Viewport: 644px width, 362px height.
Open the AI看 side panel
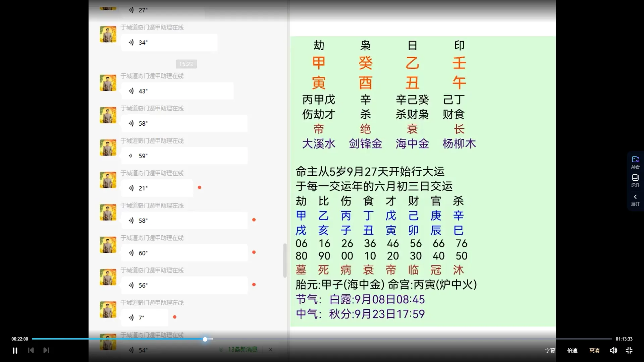click(x=635, y=162)
